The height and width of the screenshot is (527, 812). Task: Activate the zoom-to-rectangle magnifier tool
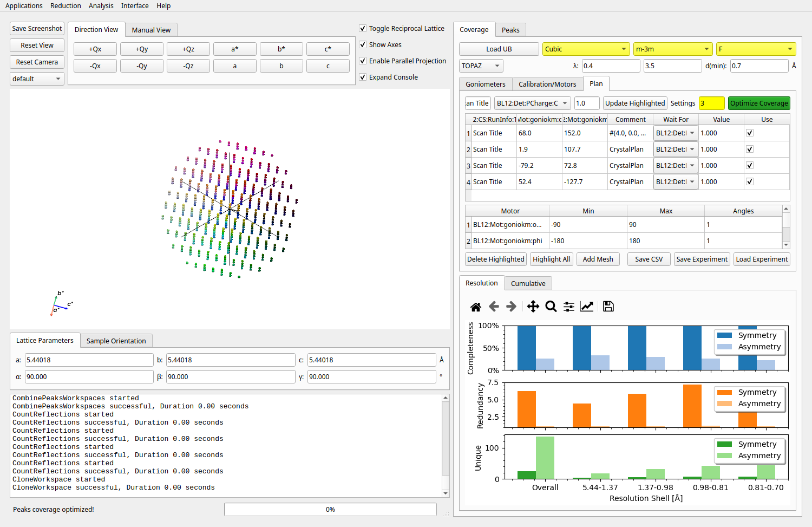551,307
